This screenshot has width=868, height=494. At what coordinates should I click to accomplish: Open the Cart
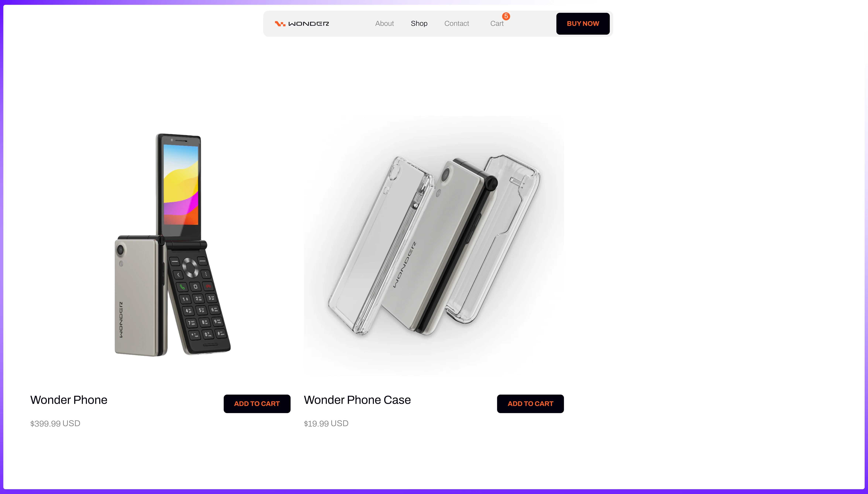(x=497, y=23)
